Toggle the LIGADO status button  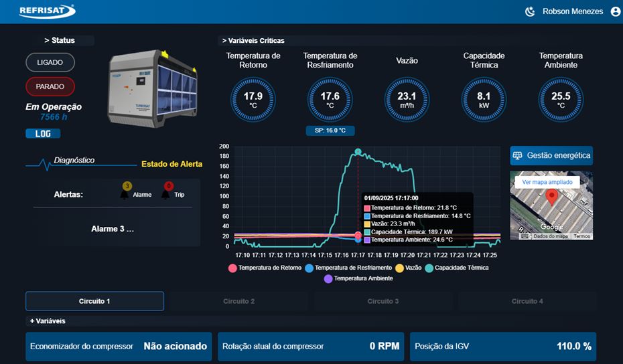50,62
